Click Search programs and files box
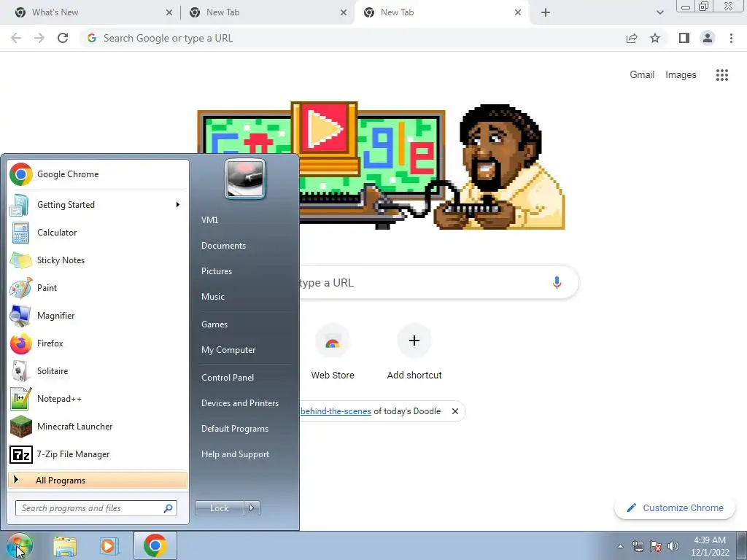The width and height of the screenshot is (747, 560). pos(96,508)
